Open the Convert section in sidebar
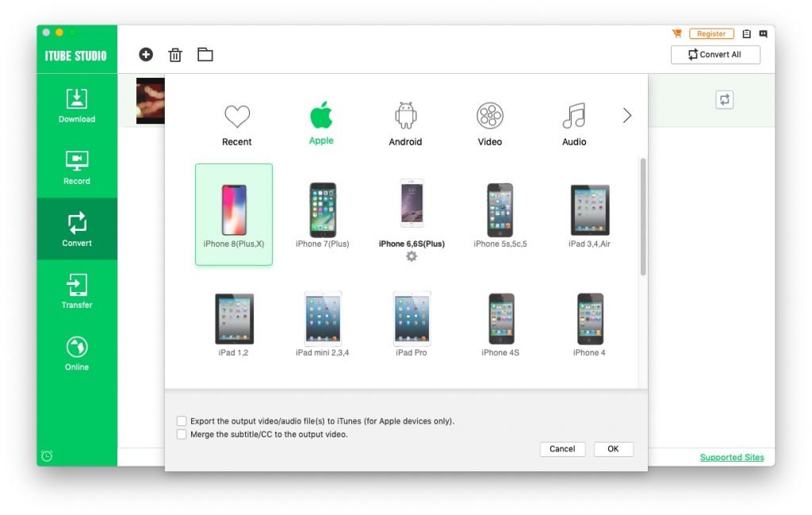Screen dimensions: 812x515 (77, 229)
